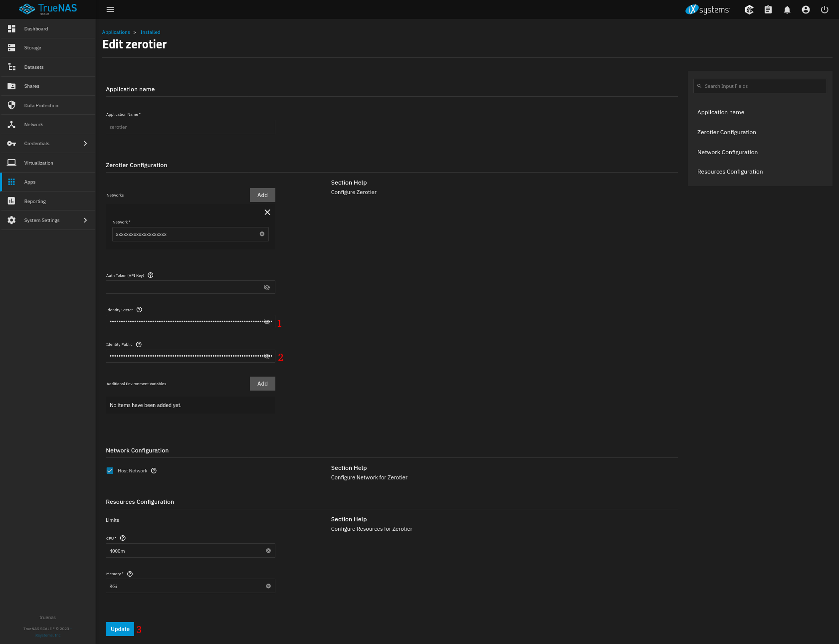The height and width of the screenshot is (644, 839).
Task: Click the Update button
Action: coord(120,629)
